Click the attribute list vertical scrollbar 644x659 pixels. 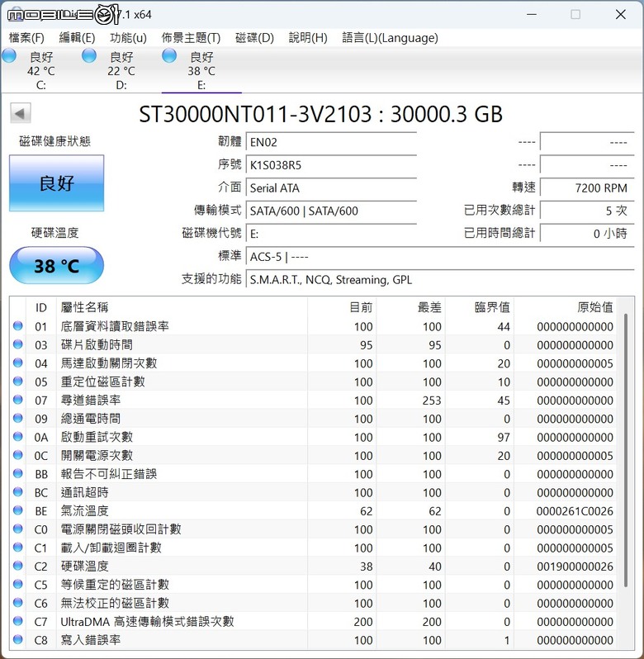pyautogui.click(x=626, y=450)
